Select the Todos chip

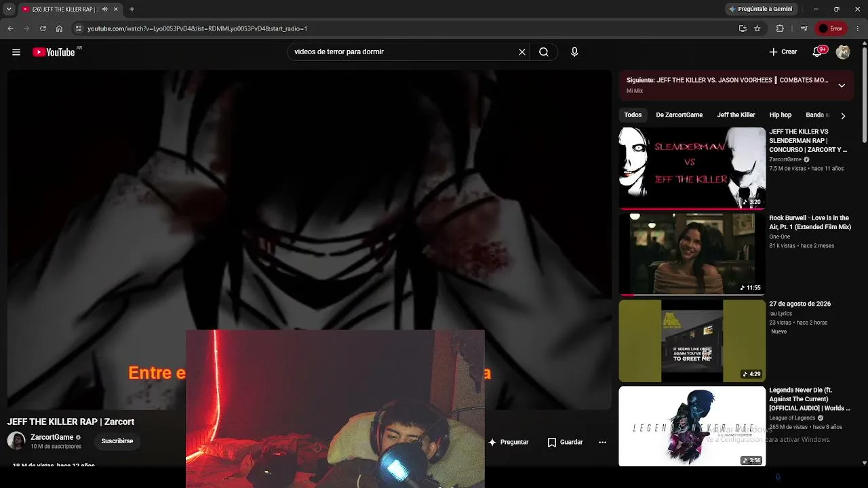pyautogui.click(x=633, y=115)
